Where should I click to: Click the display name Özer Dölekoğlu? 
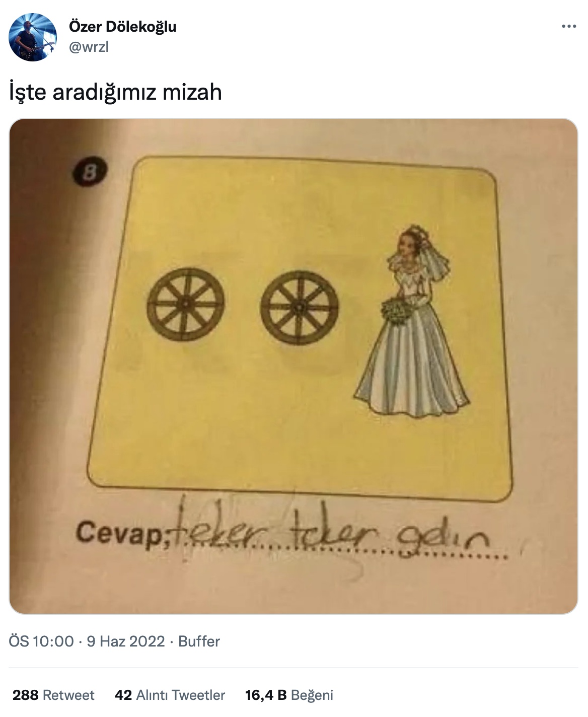pyautogui.click(x=122, y=27)
